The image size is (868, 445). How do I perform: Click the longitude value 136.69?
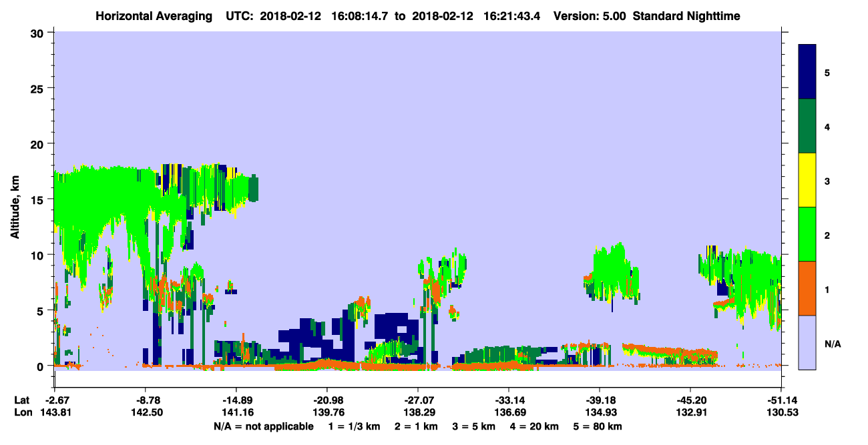[509, 412]
